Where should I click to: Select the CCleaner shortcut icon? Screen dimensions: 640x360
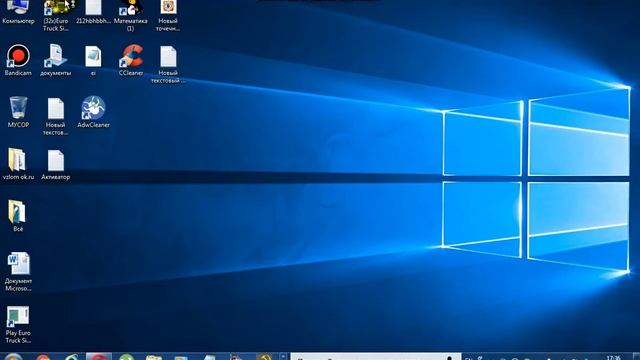131,60
